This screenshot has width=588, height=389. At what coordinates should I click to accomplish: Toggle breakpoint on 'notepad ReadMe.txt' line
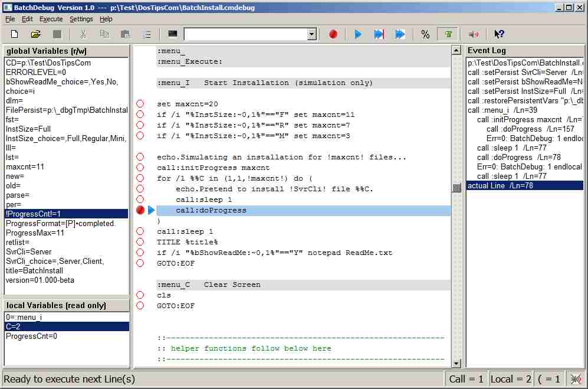[x=140, y=252]
